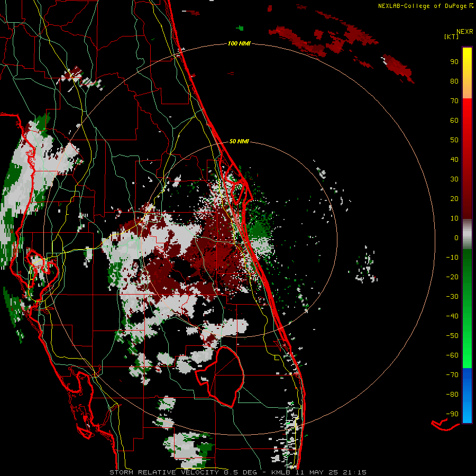Screen dimensions: 476x476
Task: Click the -40 label on the velocity scale
Action: 452,316
